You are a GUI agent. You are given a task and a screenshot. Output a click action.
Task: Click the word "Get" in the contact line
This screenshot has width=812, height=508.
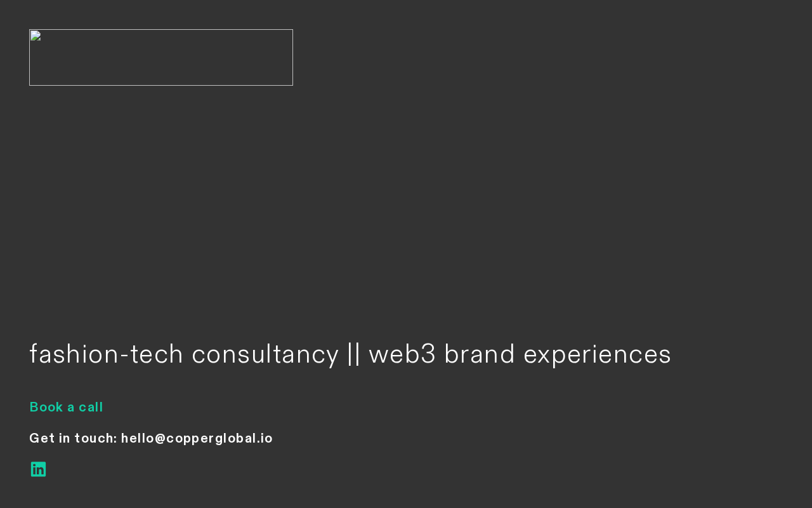[41, 439]
